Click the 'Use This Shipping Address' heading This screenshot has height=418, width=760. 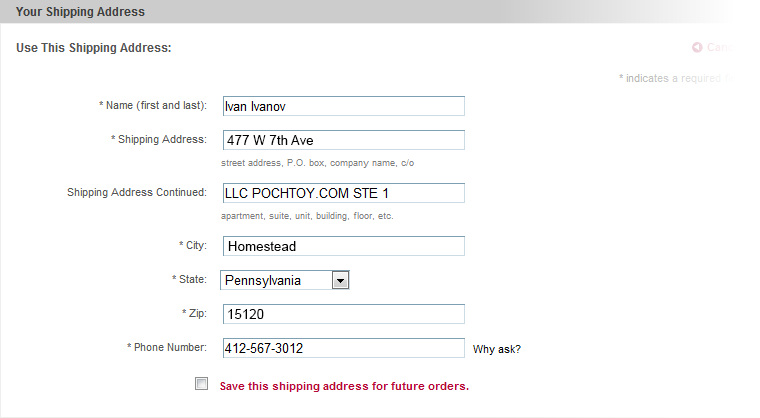pyautogui.click(x=94, y=47)
